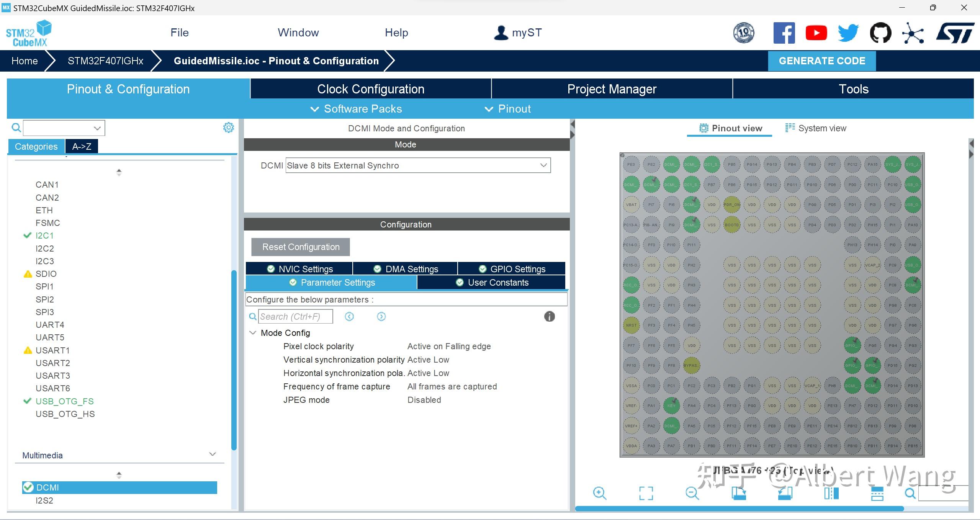The width and height of the screenshot is (980, 520).
Task: Click the Pixel clock polarity value
Action: tap(449, 346)
